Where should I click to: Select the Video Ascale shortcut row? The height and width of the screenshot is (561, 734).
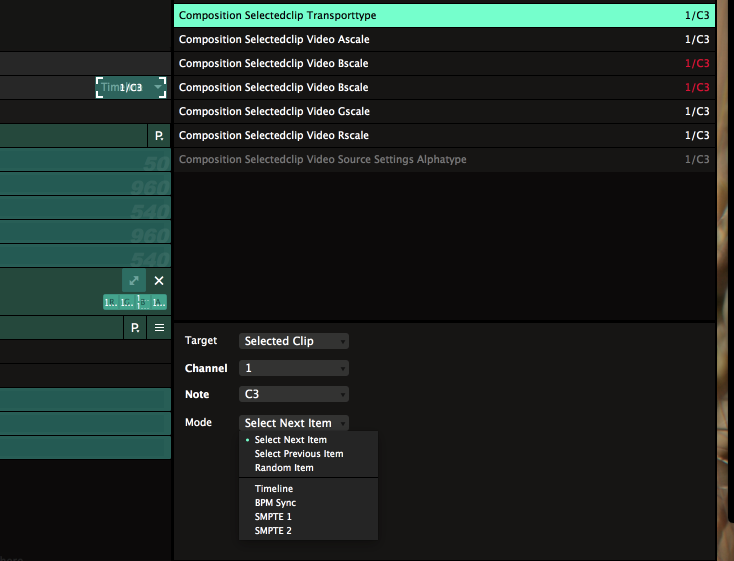[444, 39]
